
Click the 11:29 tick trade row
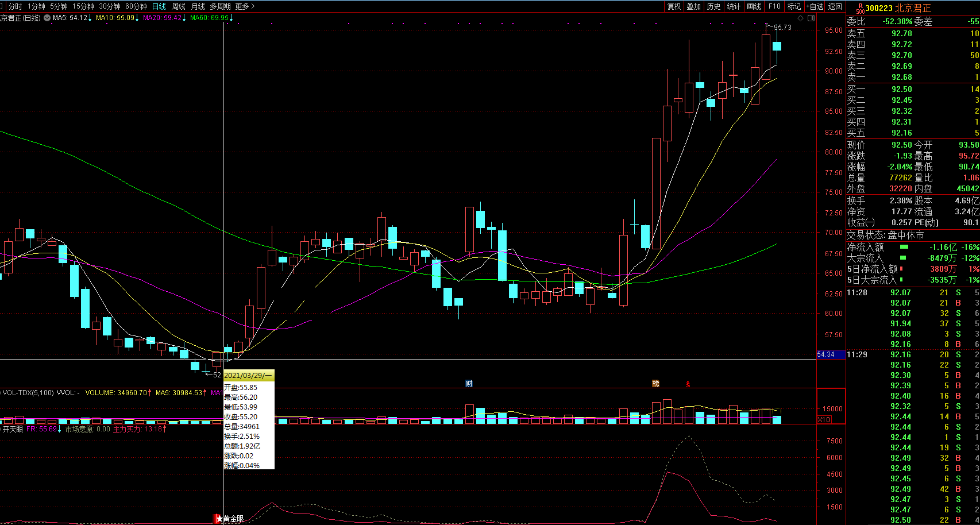(913, 354)
